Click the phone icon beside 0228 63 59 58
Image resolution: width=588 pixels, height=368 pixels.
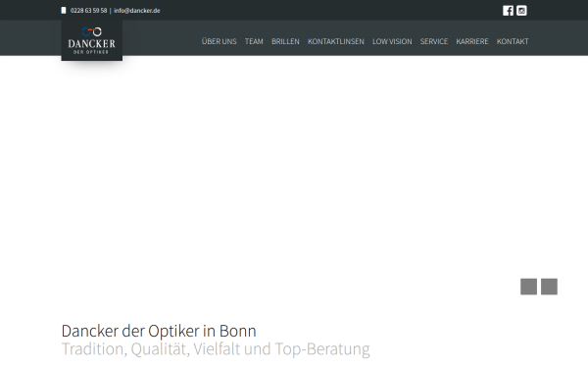click(64, 11)
